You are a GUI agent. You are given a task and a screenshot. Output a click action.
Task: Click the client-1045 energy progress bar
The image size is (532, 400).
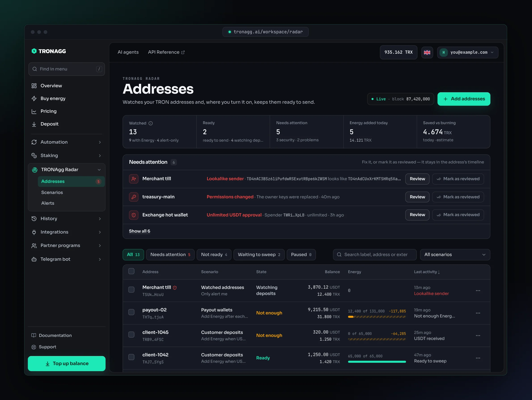377,339
